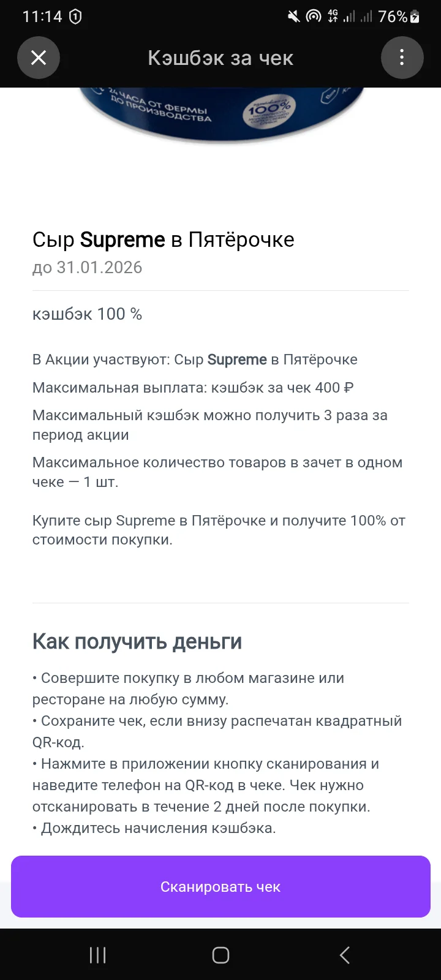
Task: Tap the Максимальная выплата 400 ₽ line
Action: tap(193, 388)
